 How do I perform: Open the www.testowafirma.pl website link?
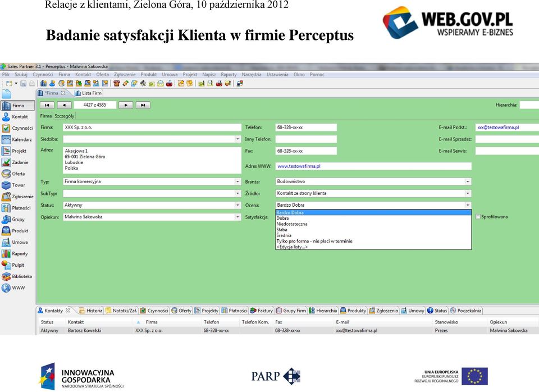pyautogui.click(x=299, y=166)
